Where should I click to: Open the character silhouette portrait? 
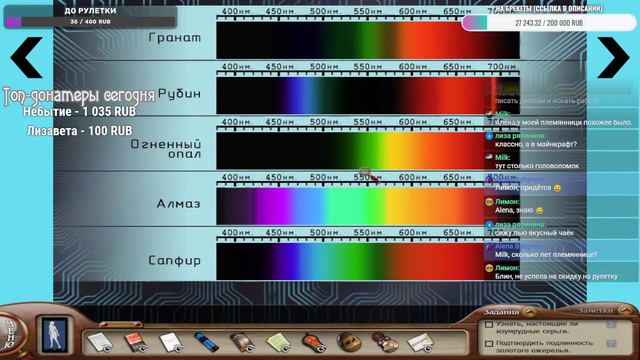point(54,335)
